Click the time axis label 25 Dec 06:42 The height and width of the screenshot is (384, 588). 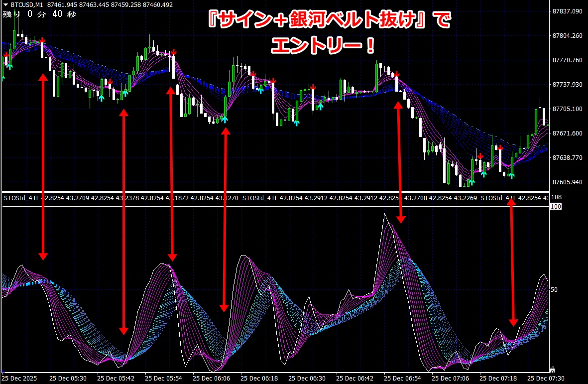point(355,379)
